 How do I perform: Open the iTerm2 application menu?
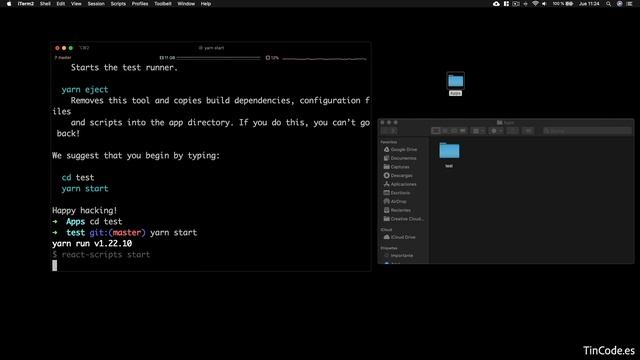(26, 4)
